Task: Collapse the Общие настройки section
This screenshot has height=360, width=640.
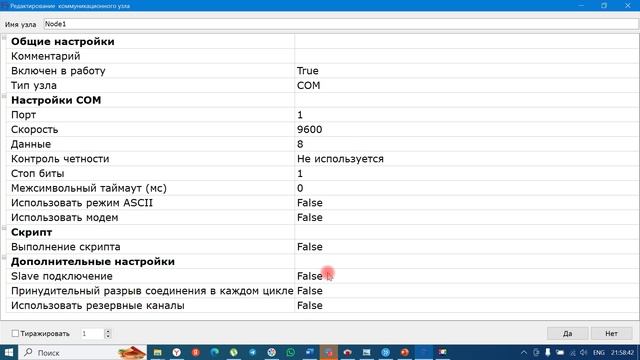Action: tap(4, 38)
